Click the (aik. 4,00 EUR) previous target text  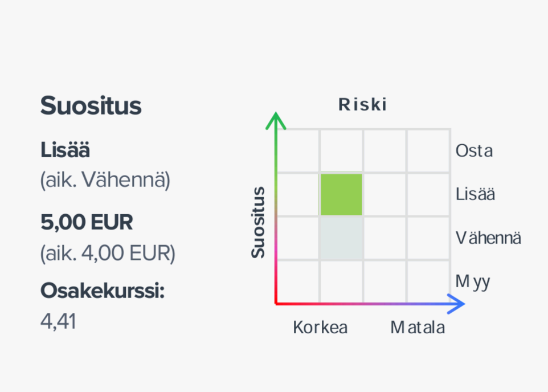(108, 252)
